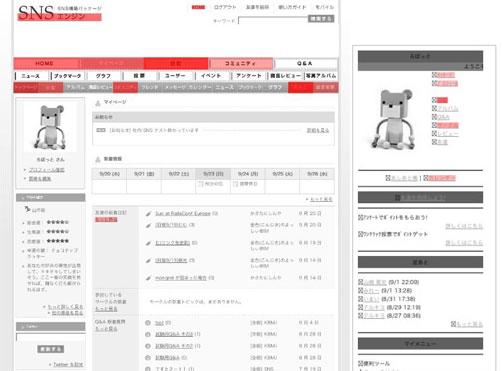Click the Q&A link in the mobile preview

[443, 117]
